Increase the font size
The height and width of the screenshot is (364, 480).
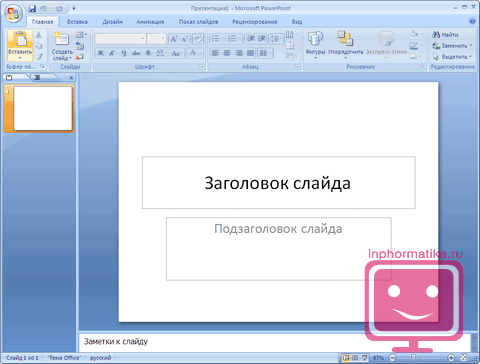(173, 39)
